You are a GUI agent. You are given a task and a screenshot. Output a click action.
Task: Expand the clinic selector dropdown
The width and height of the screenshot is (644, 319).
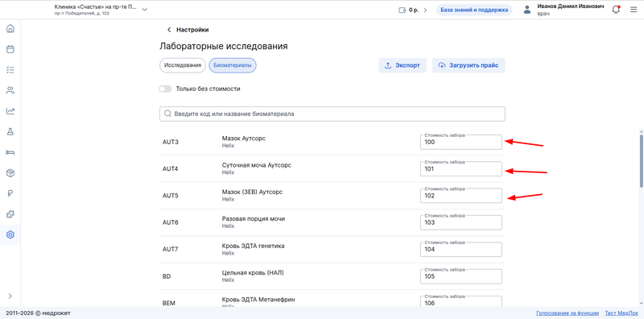tap(145, 10)
